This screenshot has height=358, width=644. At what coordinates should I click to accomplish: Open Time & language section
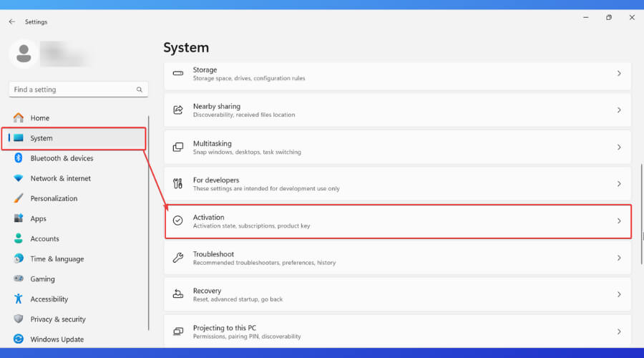57,259
